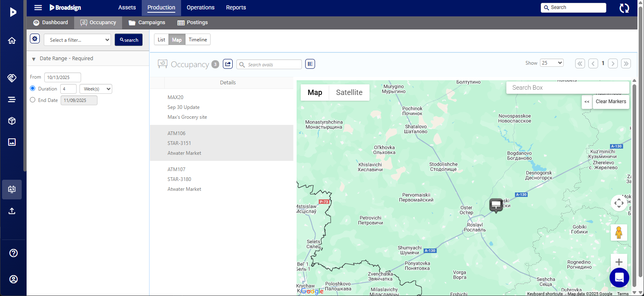Collapse the Date Range - Required section
Image resolution: width=644 pixels, height=296 pixels.
[34, 59]
